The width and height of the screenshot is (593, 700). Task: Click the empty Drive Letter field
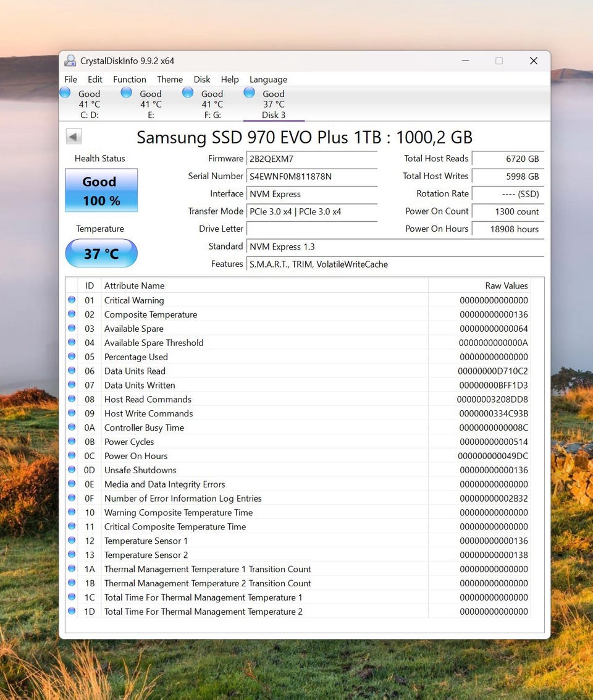tap(312, 229)
